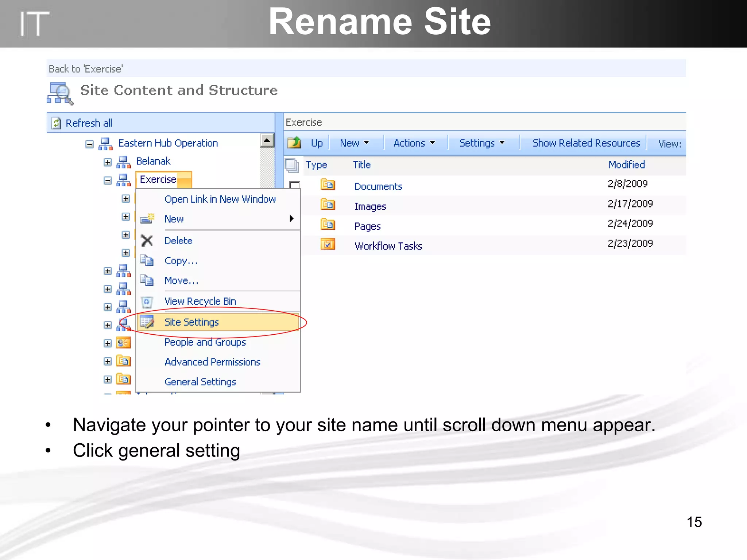Image resolution: width=747 pixels, height=560 pixels.
Task: Click the Site Settings pencil icon
Action: (x=147, y=322)
